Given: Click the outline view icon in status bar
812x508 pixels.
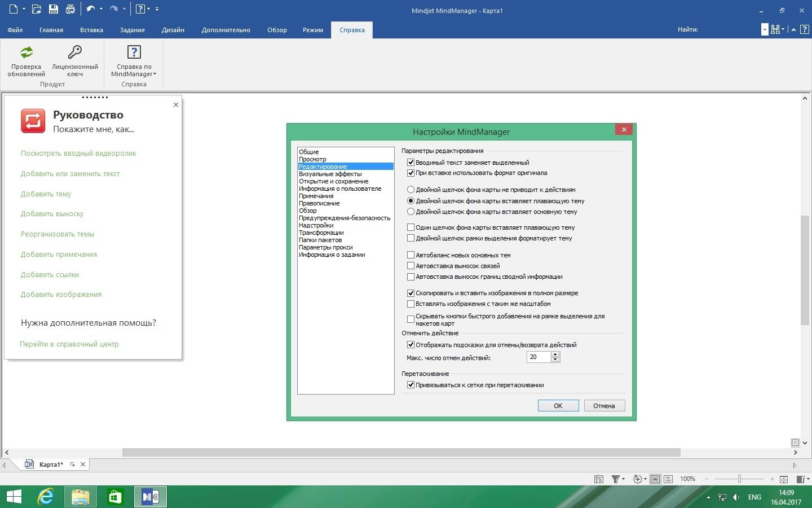Looking at the screenshot, I should [599, 479].
